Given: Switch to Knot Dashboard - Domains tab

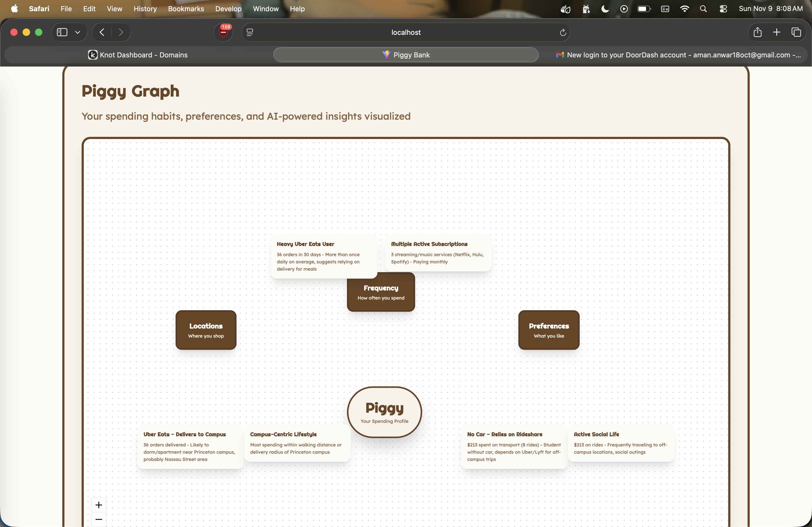Looking at the screenshot, I should 138,55.
